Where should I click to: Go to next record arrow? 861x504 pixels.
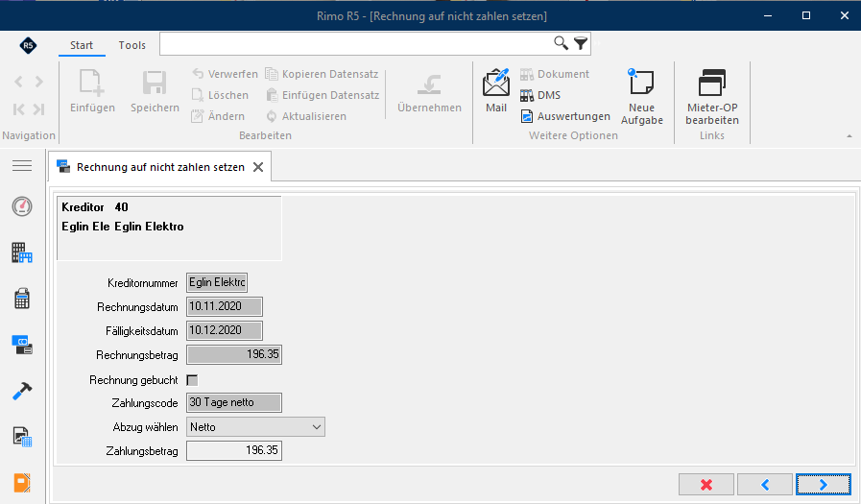tap(39, 82)
